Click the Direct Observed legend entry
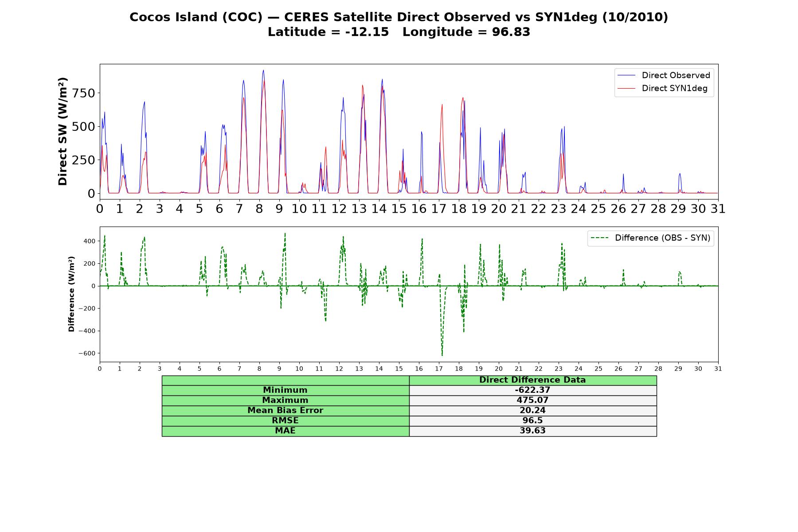Image resolution: width=798 pixels, height=532 pixels. [664, 75]
